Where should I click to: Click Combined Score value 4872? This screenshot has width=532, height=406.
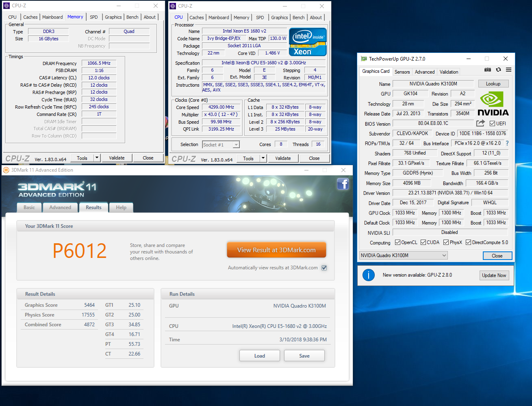pos(89,325)
